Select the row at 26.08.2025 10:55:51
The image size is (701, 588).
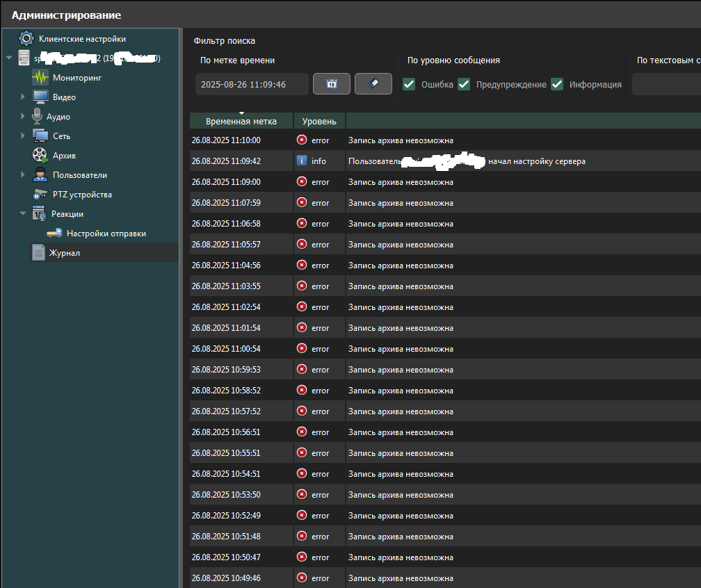click(445, 452)
